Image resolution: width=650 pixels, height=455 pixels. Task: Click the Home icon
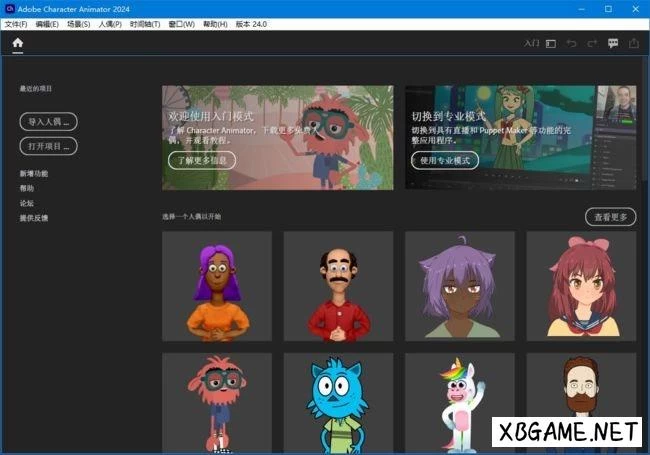(x=17, y=44)
